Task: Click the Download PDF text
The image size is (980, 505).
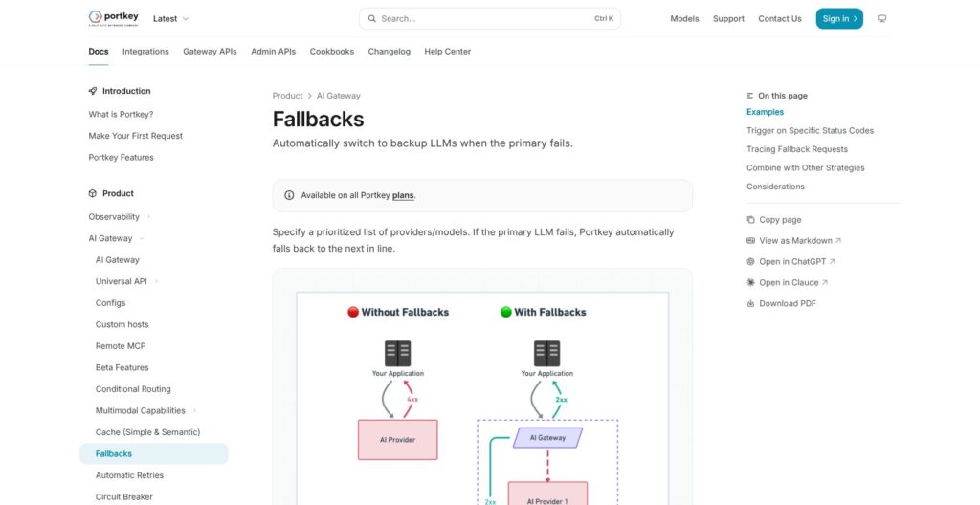Action: [x=788, y=304]
